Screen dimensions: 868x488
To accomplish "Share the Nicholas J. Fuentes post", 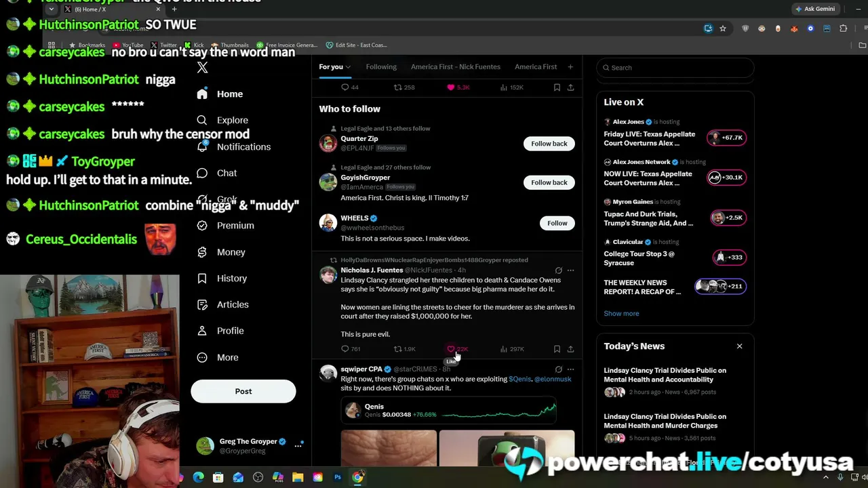I will point(570,349).
